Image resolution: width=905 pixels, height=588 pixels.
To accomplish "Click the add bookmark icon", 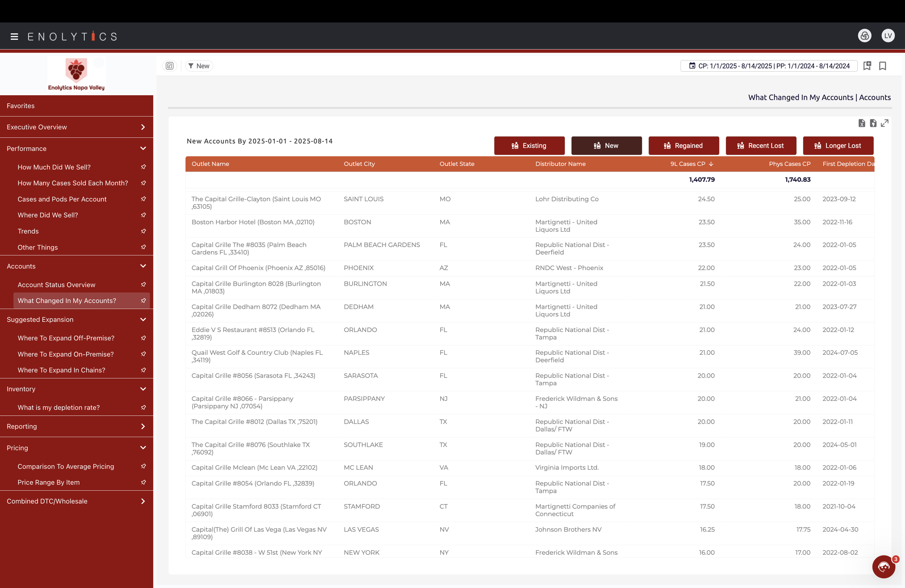I will point(867,66).
